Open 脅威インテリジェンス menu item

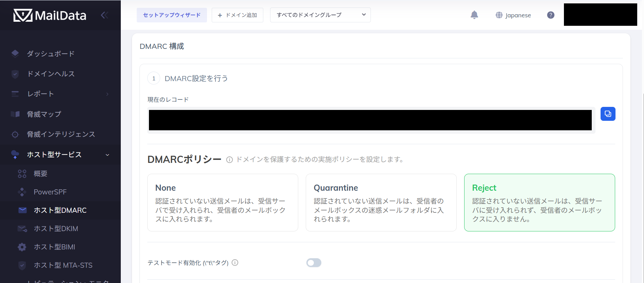click(x=60, y=134)
